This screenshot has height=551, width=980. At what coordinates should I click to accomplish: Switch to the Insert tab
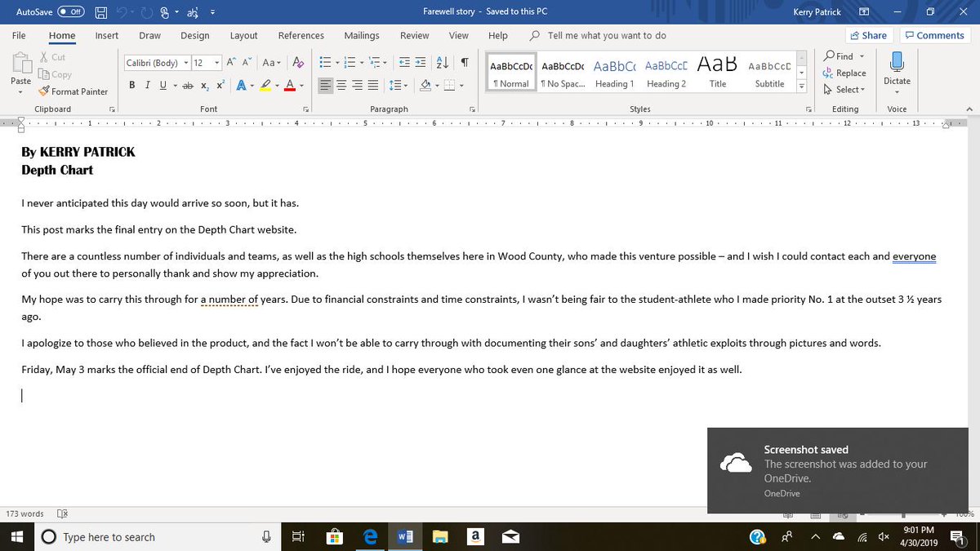tap(107, 35)
